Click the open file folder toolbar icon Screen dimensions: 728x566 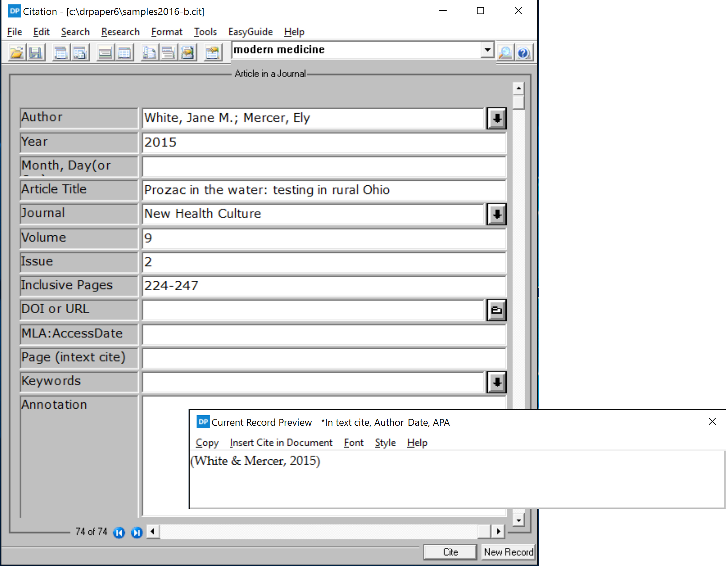pos(16,53)
